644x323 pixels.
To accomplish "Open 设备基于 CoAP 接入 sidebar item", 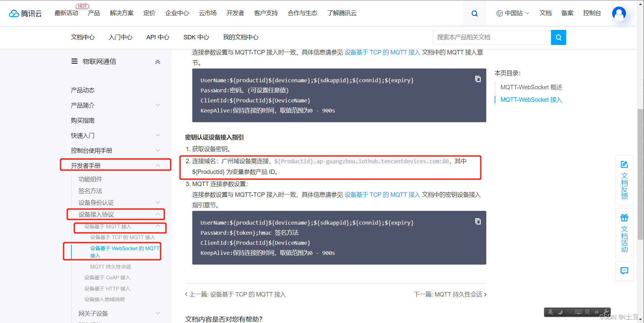I will (x=107, y=277).
